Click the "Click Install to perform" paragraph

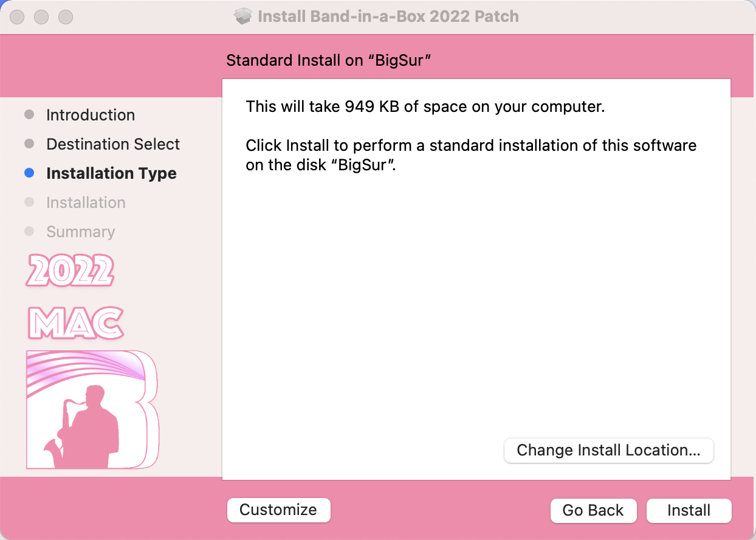coord(471,155)
